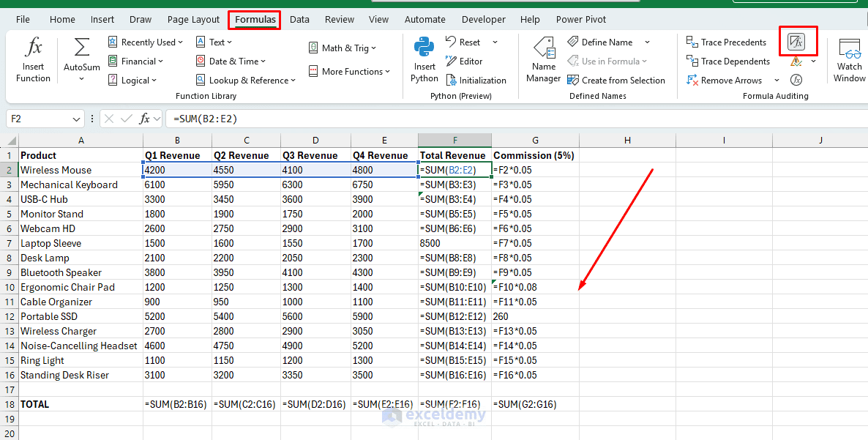Switch to the Automate tab
This screenshot has height=440, width=868.
coord(424,19)
